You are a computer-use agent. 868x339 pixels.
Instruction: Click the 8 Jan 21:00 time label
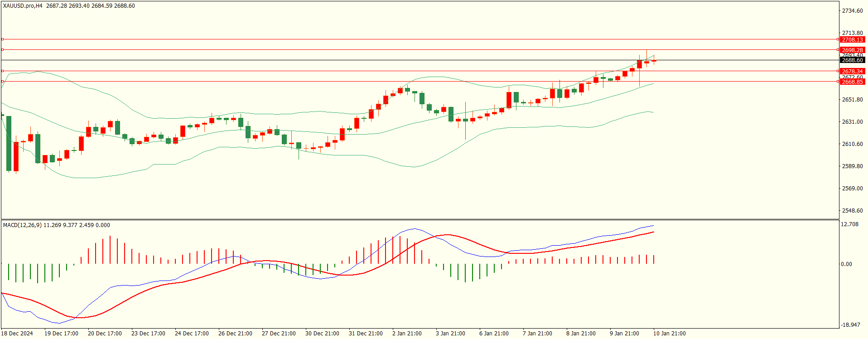pyautogui.click(x=581, y=333)
